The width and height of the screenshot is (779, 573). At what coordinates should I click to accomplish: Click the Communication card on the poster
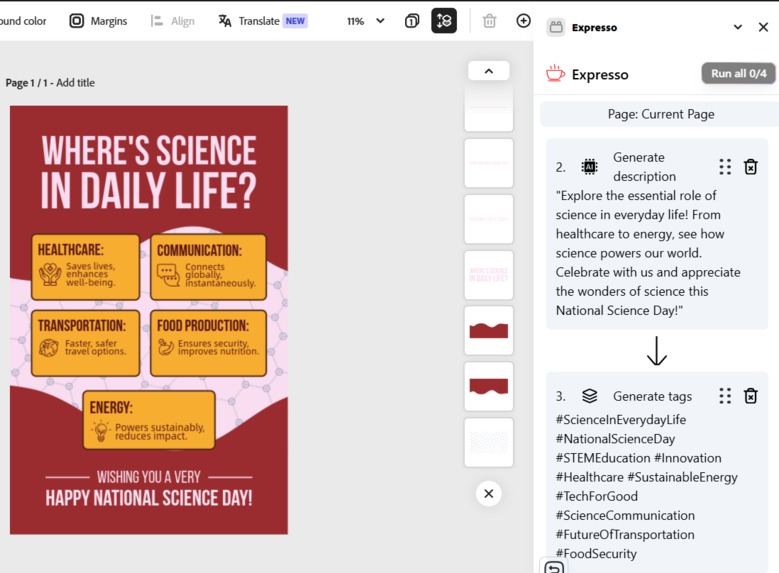[208, 267]
